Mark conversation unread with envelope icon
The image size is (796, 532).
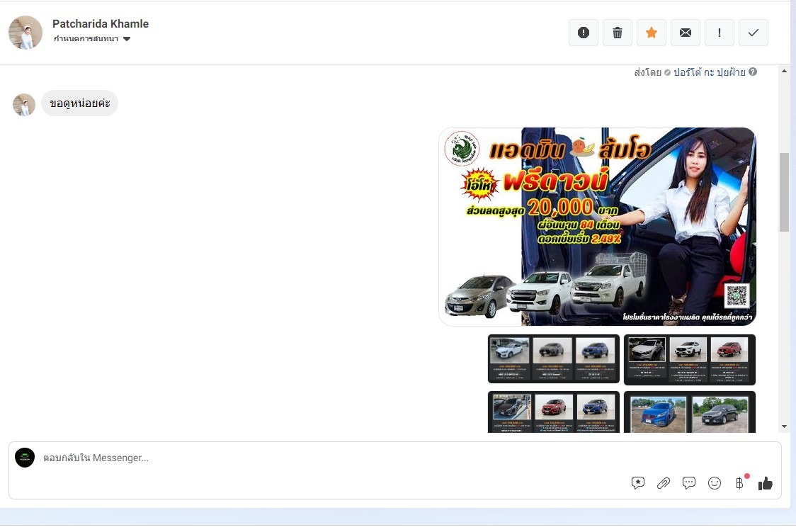pyautogui.click(x=686, y=33)
